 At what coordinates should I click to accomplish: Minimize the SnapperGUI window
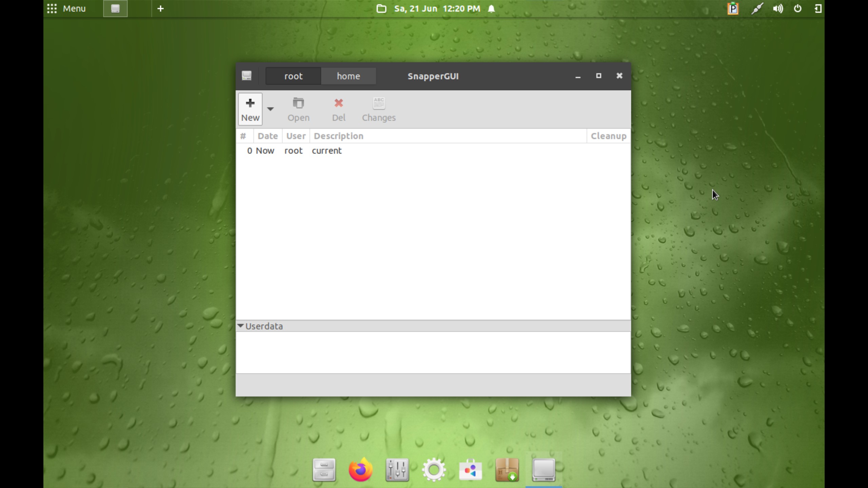(x=578, y=76)
